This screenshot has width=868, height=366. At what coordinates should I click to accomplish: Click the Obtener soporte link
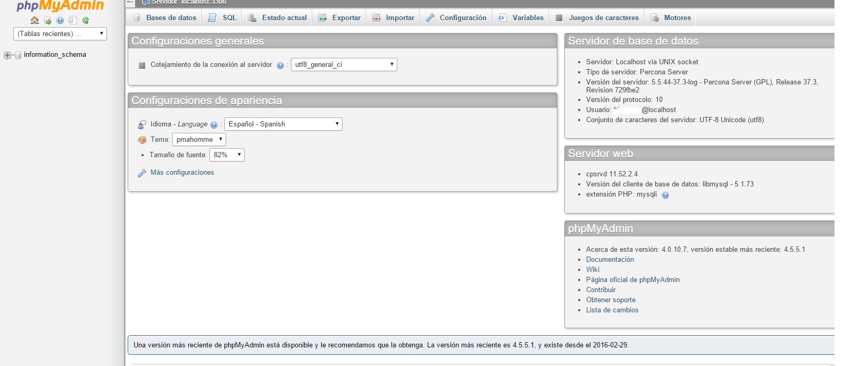coord(611,300)
